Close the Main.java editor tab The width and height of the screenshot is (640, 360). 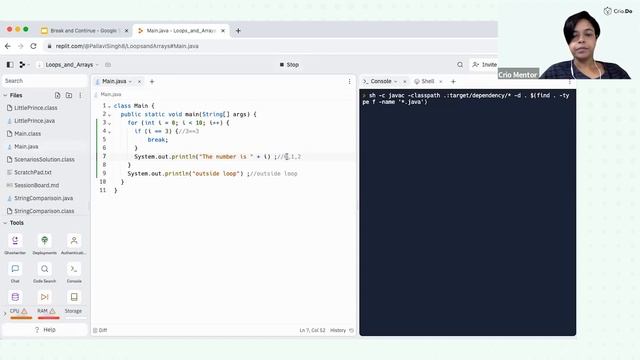point(139,82)
